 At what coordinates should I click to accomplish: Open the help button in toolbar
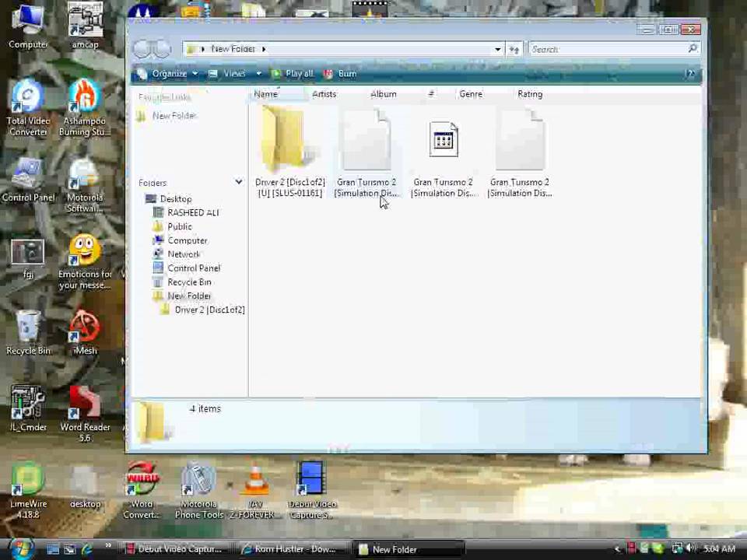[x=689, y=73]
